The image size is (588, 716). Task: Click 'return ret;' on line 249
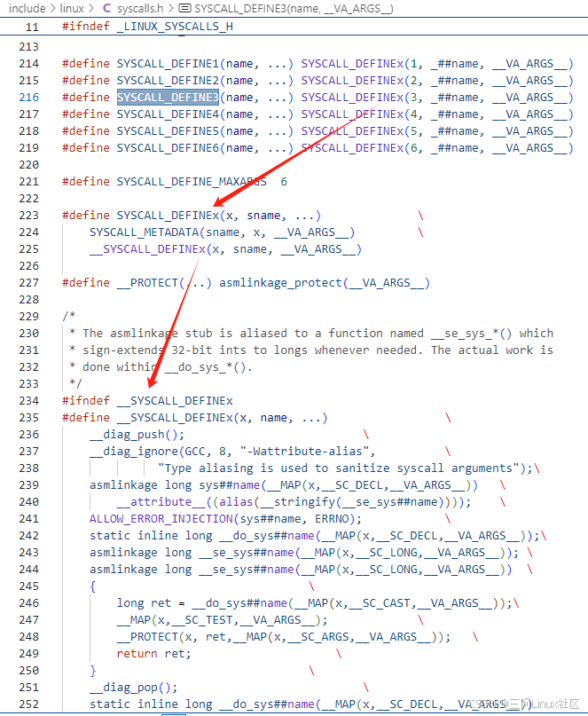point(153,653)
